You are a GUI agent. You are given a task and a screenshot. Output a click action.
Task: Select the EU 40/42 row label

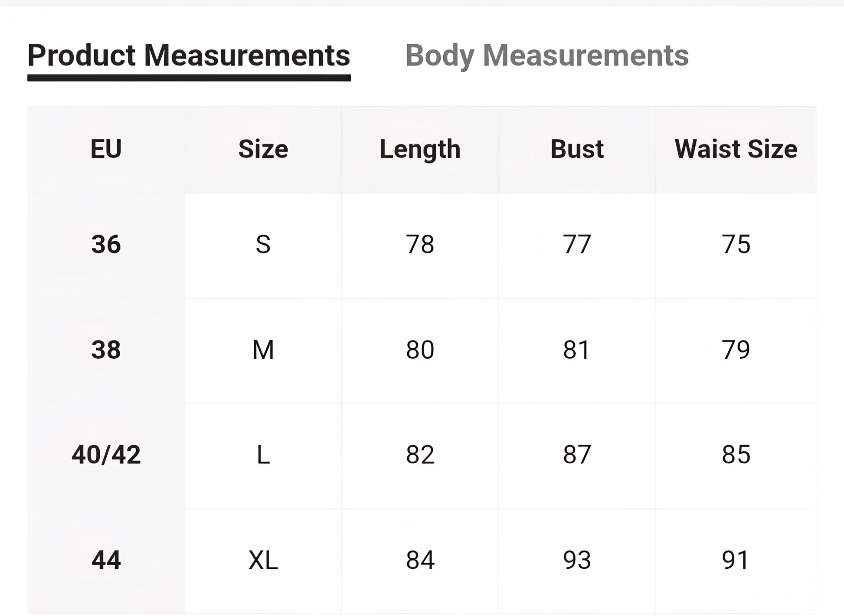click(x=106, y=455)
